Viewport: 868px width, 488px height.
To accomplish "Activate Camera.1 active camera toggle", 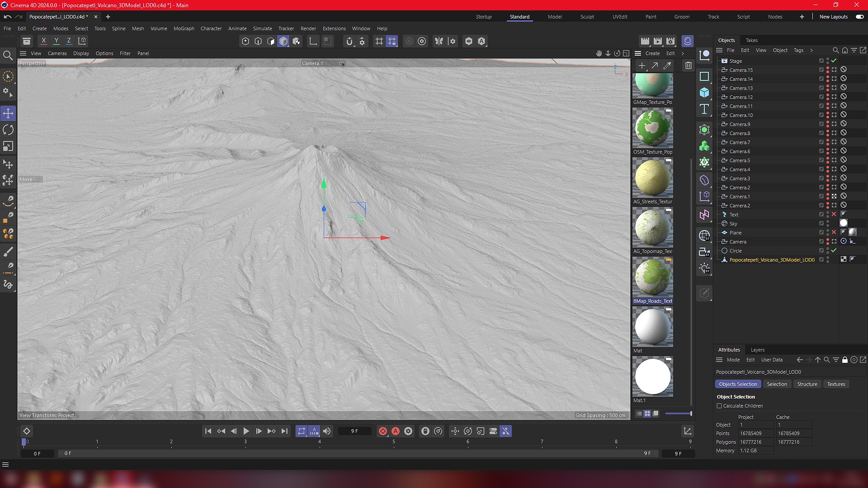I will pyautogui.click(x=834, y=196).
